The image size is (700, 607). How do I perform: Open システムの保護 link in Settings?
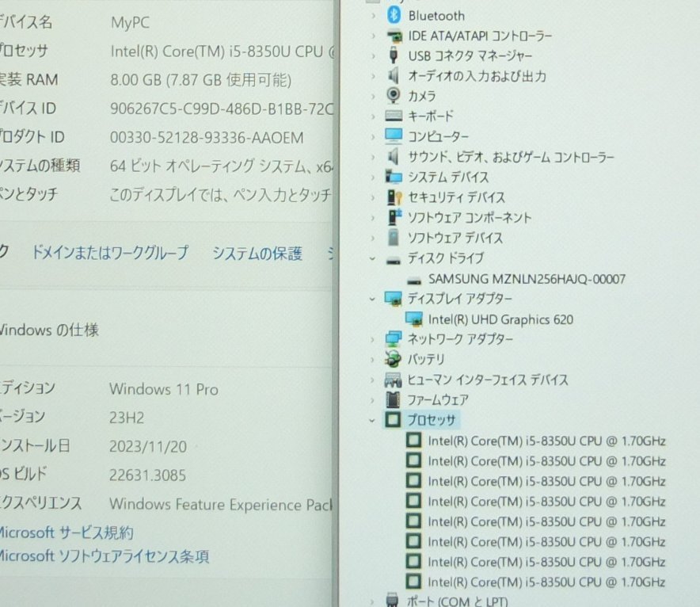[x=257, y=254]
